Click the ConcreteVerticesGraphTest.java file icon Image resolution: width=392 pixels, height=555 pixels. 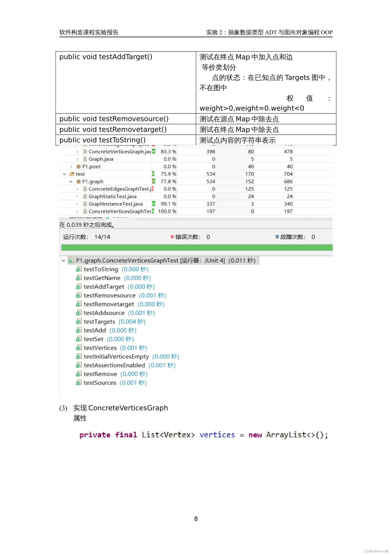tap(85, 211)
